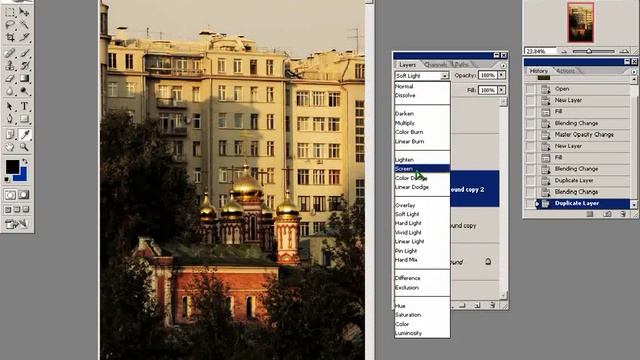Choose Luminosity blend mode

pyautogui.click(x=422, y=333)
